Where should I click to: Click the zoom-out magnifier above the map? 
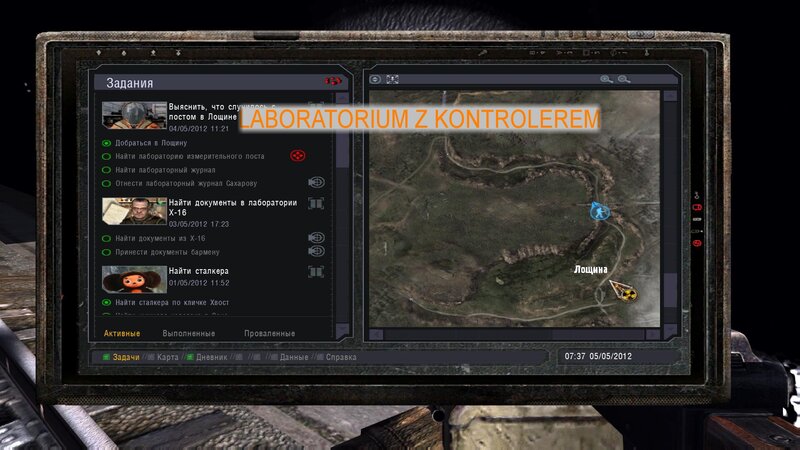coord(625,79)
